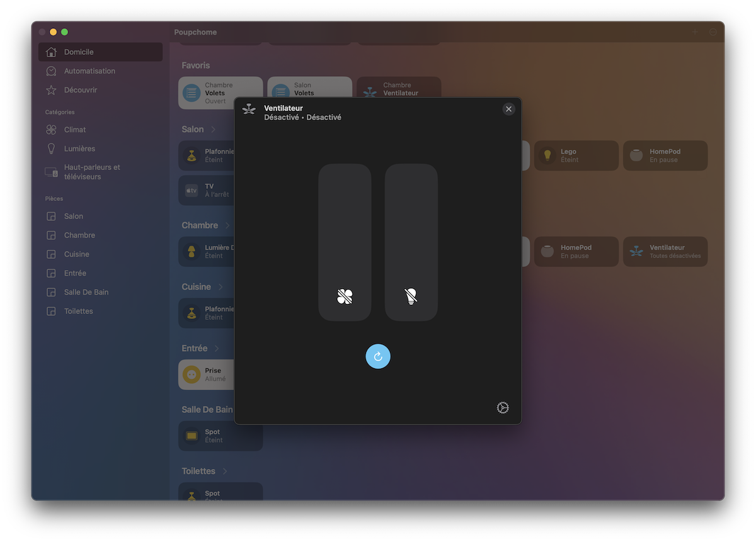Image resolution: width=756 pixels, height=542 pixels.
Task: Open the Climat category
Action: pyautogui.click(x=100, y=130)
